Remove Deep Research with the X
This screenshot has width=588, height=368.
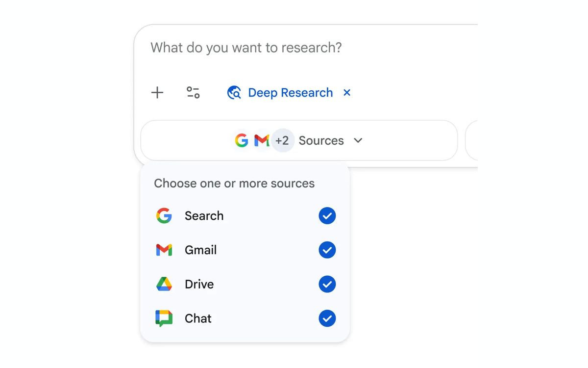point(347,92)
